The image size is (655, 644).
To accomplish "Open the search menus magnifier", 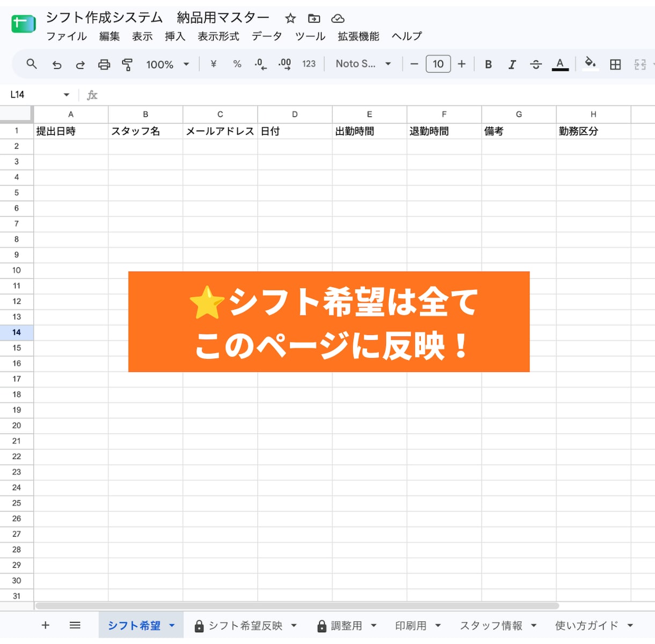I will click(32, 64).
